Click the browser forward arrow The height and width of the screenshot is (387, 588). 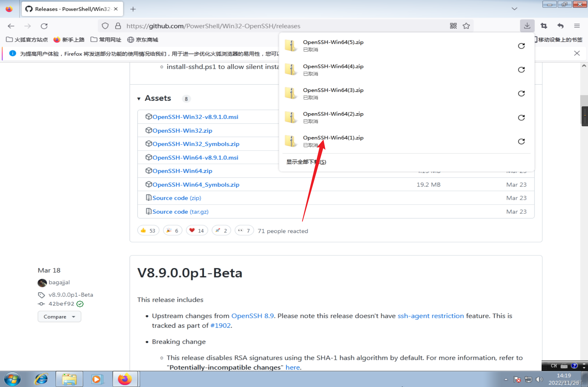(x=28, y=26)
